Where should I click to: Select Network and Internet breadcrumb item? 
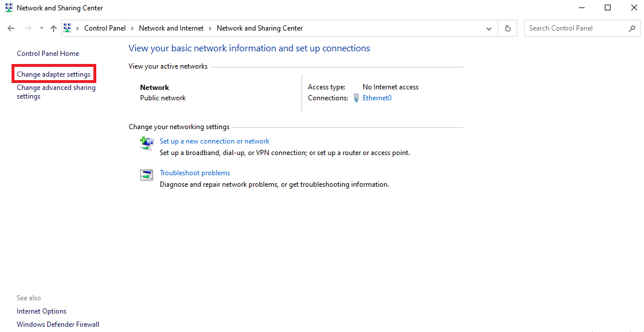point(171,28)
